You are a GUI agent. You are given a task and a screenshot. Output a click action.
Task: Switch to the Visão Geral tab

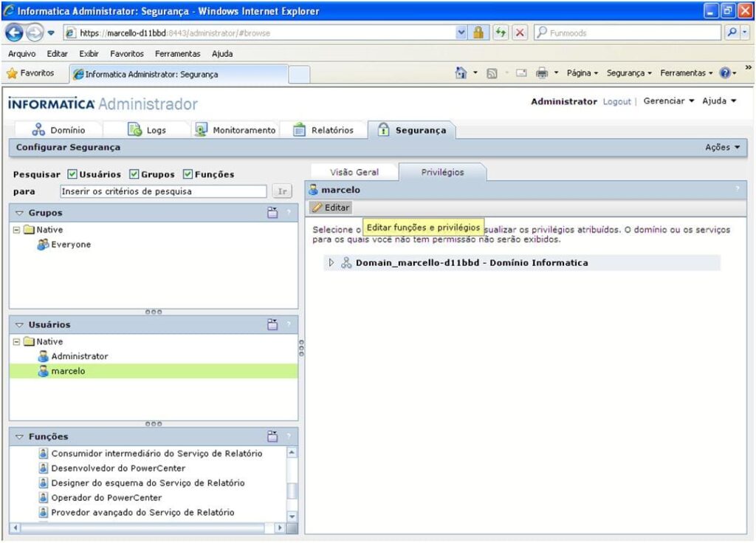[354, 172]
